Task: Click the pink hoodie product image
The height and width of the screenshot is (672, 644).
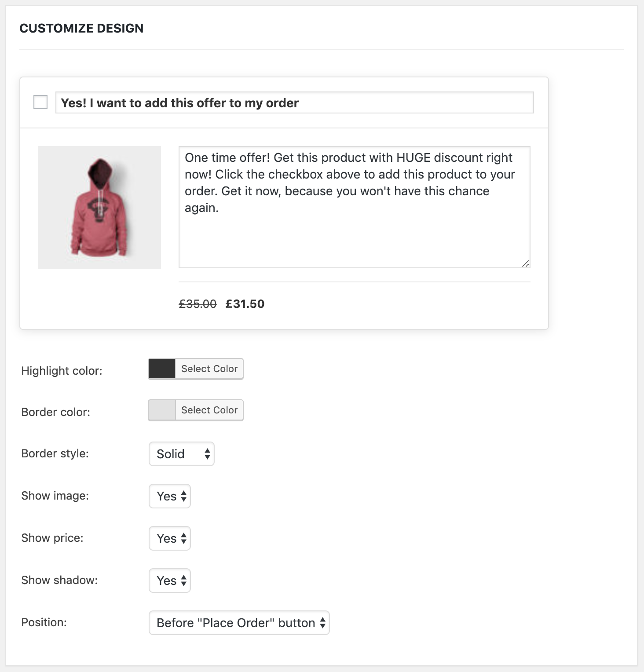Action: pyautogui.click(x=99, y=207)
